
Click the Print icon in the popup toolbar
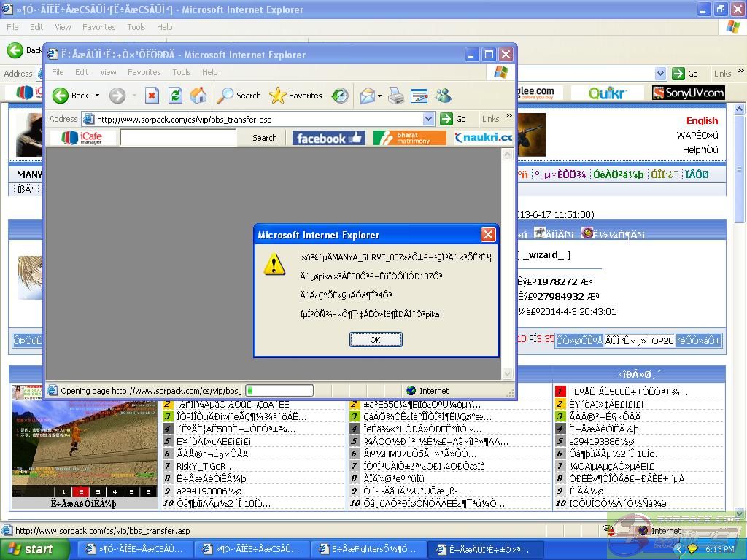(x=395, y=96)
